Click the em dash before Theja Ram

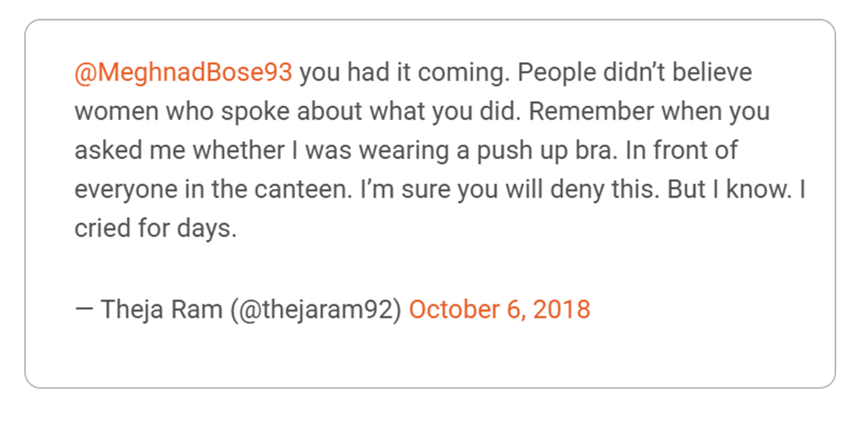tap(84, 310)
